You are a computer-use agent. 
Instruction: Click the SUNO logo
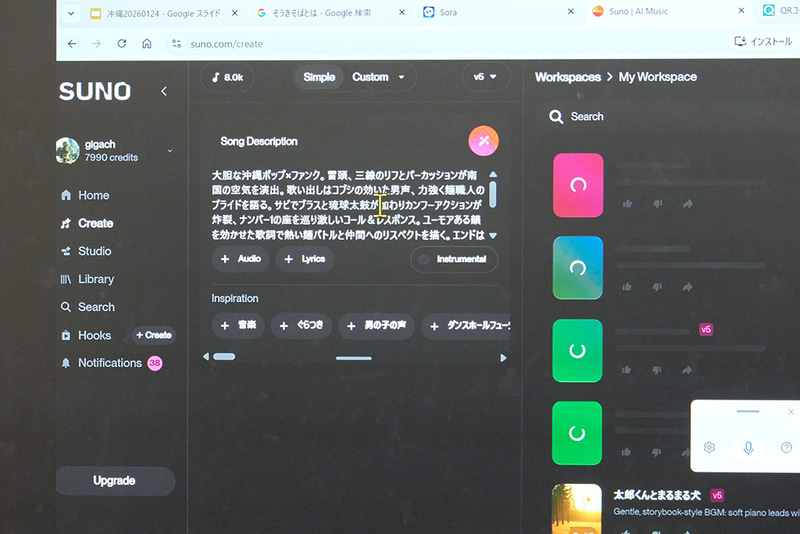95,91
